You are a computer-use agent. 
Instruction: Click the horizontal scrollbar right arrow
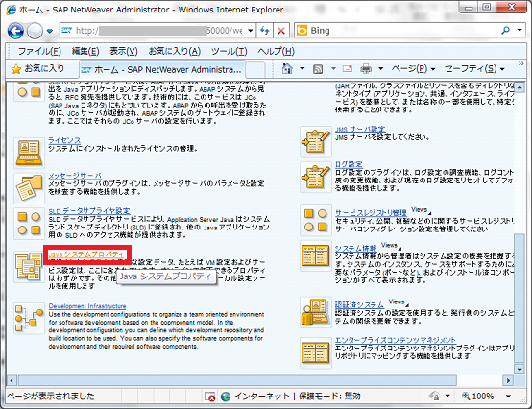click(508, 380)
